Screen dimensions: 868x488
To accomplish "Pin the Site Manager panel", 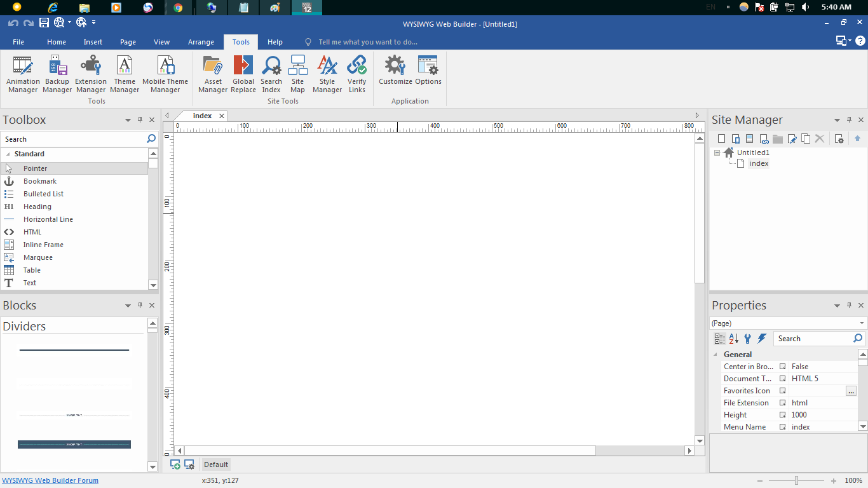I will tap(849, 119).
